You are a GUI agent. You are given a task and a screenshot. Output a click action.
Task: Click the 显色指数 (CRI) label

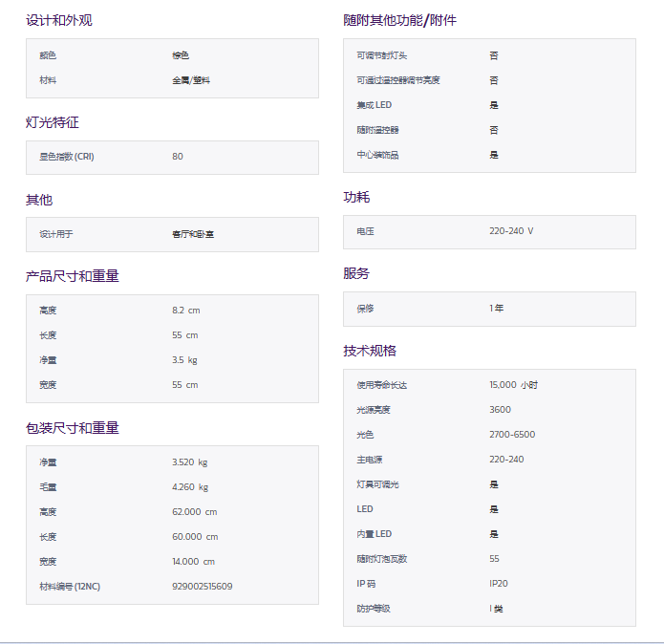pos(67,157)
